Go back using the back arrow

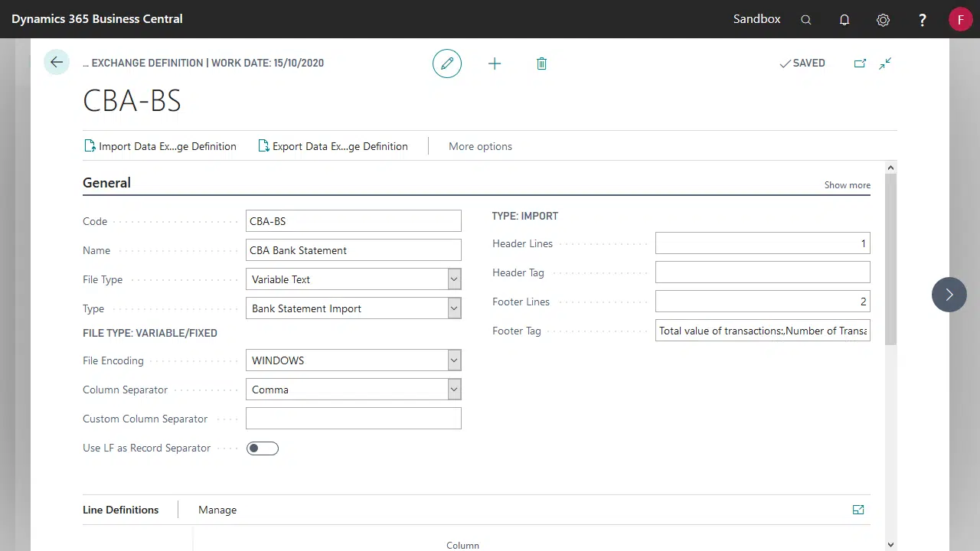tap(57, 63)
